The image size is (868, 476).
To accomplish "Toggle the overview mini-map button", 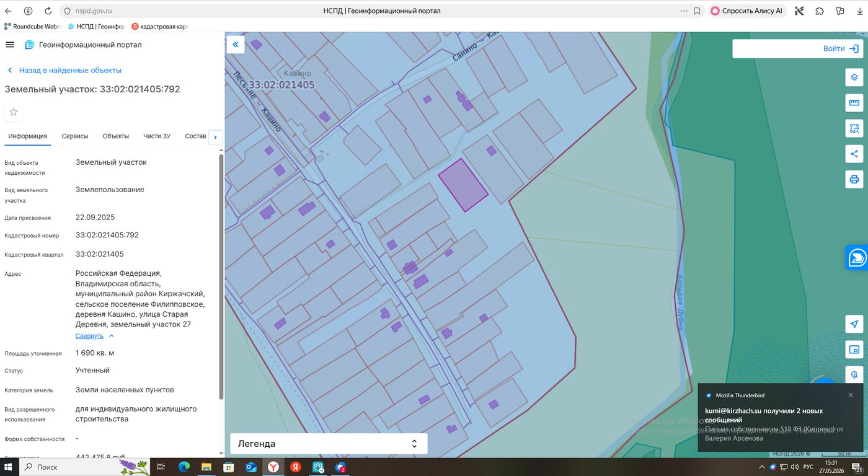I will 854,350.
